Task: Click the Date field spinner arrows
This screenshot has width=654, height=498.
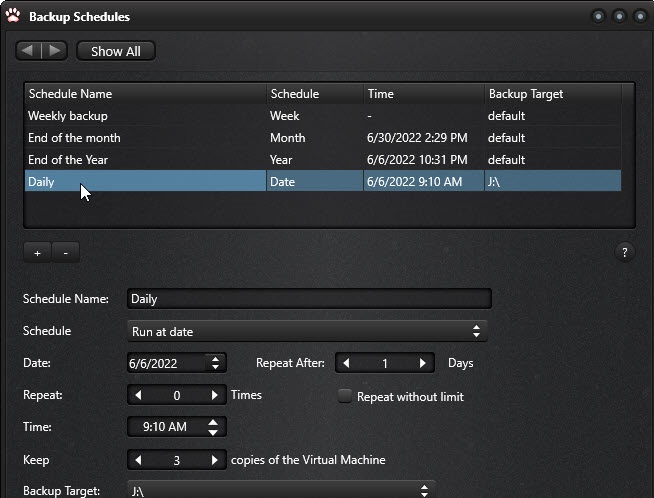Action: (x=215, y=363)
